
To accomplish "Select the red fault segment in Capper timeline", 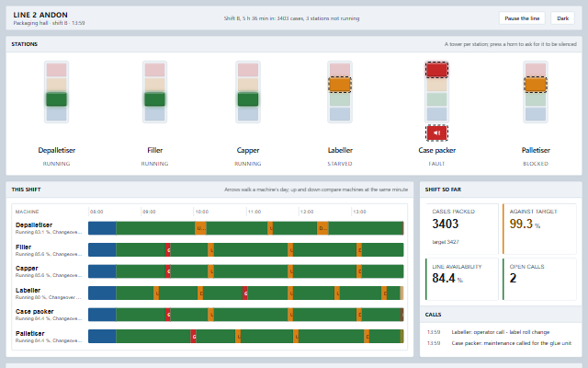I will 168,271.
